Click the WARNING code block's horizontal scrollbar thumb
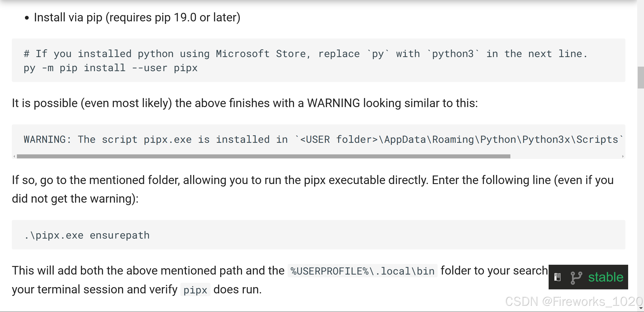 click(263, 156)
